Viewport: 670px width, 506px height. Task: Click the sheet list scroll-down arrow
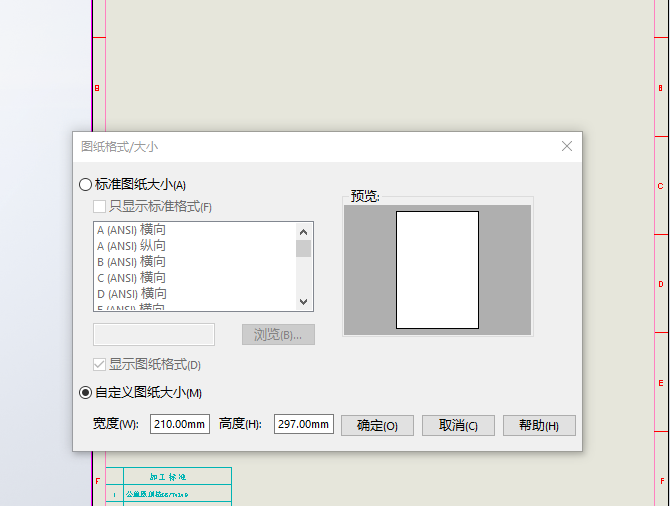pos(304,302)
